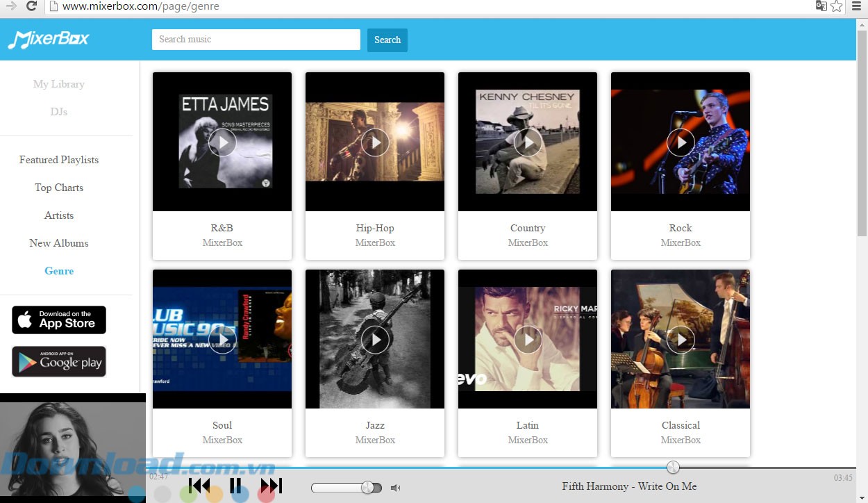Go to Top Charts section
Viewport: 868px width, 503px height.
tap(59, 188)
